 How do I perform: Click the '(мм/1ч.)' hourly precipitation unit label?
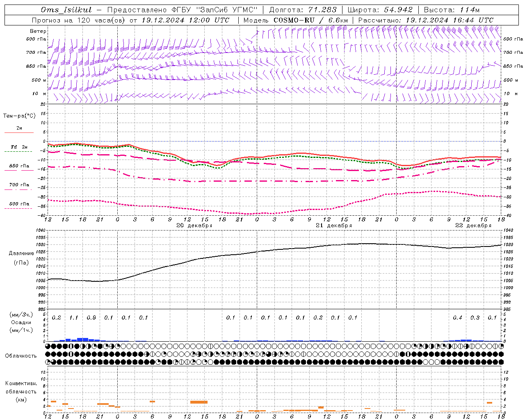click(x=21, y=330)
